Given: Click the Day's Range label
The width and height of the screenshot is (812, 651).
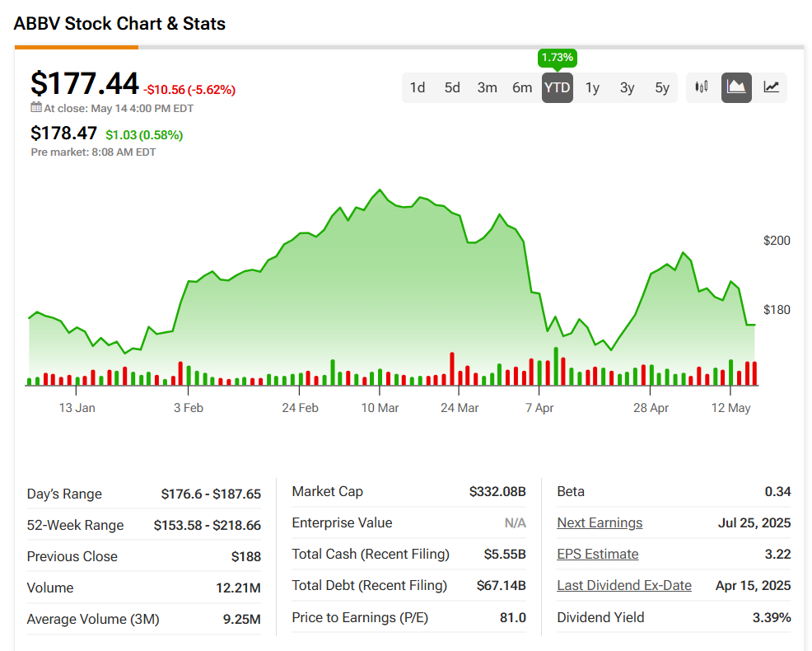Looking at the screenshot, I should (x=64, y=494).
